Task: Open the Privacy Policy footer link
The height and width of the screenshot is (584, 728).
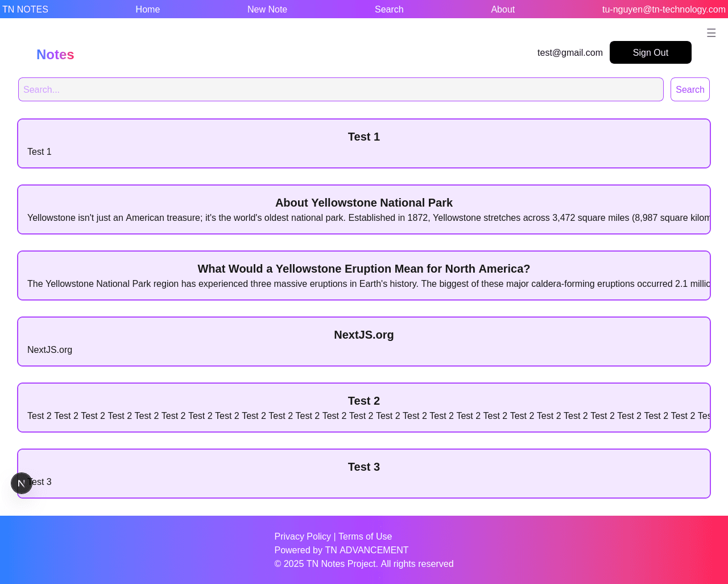Action: (x=303, y=537)
